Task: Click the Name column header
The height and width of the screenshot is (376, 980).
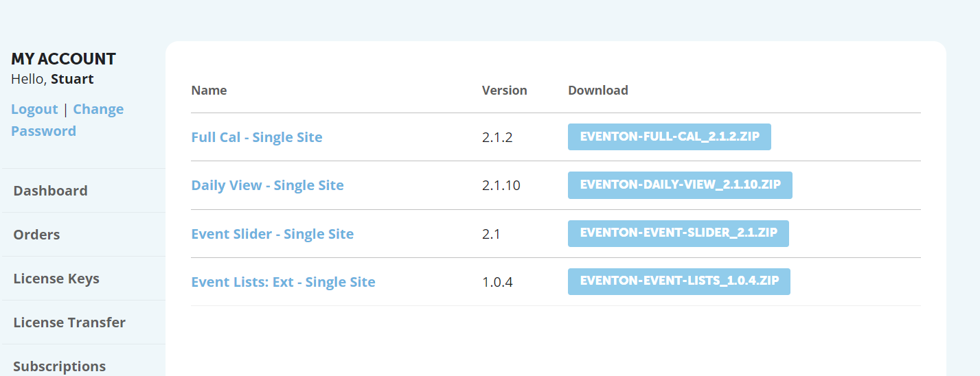Action: [x=209, y=91]
